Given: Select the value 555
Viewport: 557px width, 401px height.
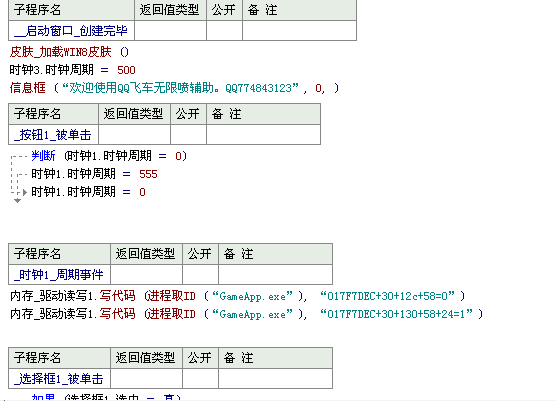Looking at the screenshot, I should point(148,174).
